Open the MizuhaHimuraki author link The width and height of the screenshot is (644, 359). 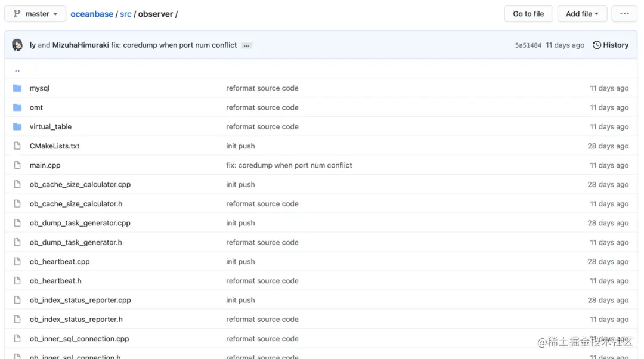(80, 45)
